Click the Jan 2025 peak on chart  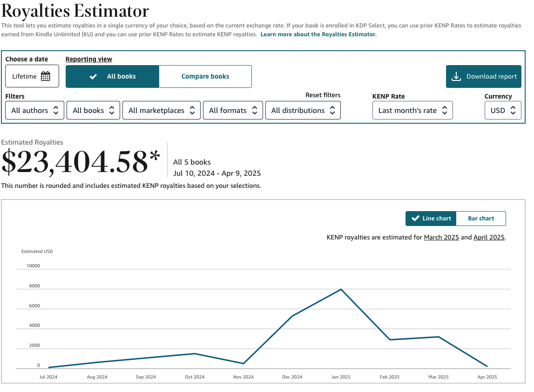tap(341, 289)
